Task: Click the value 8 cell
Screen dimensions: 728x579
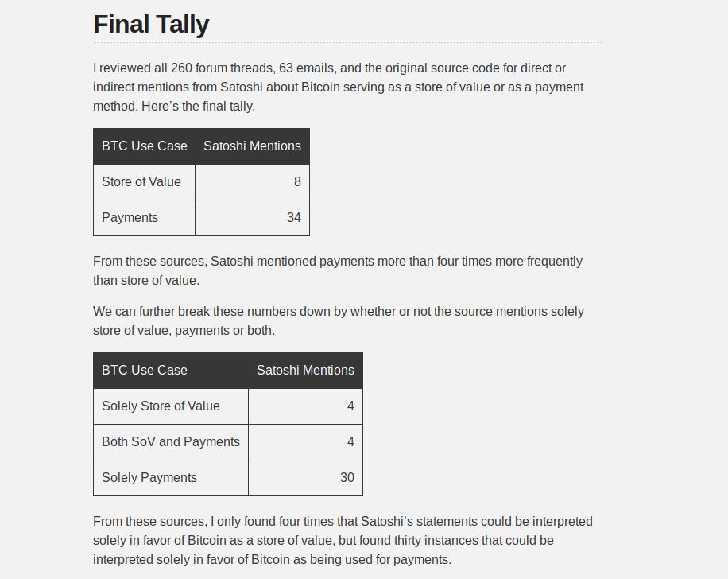Action: coord(252,181)
